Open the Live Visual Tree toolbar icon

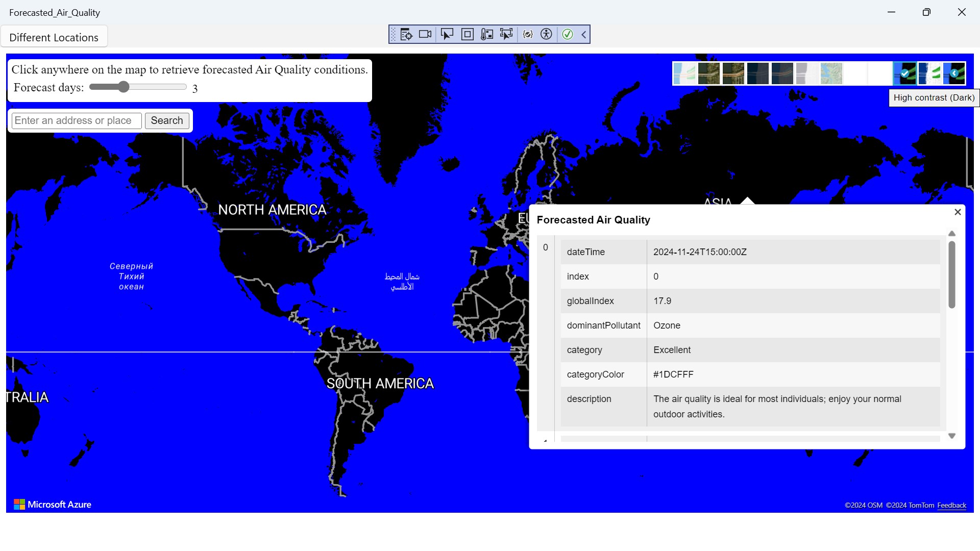coord(406,34)
